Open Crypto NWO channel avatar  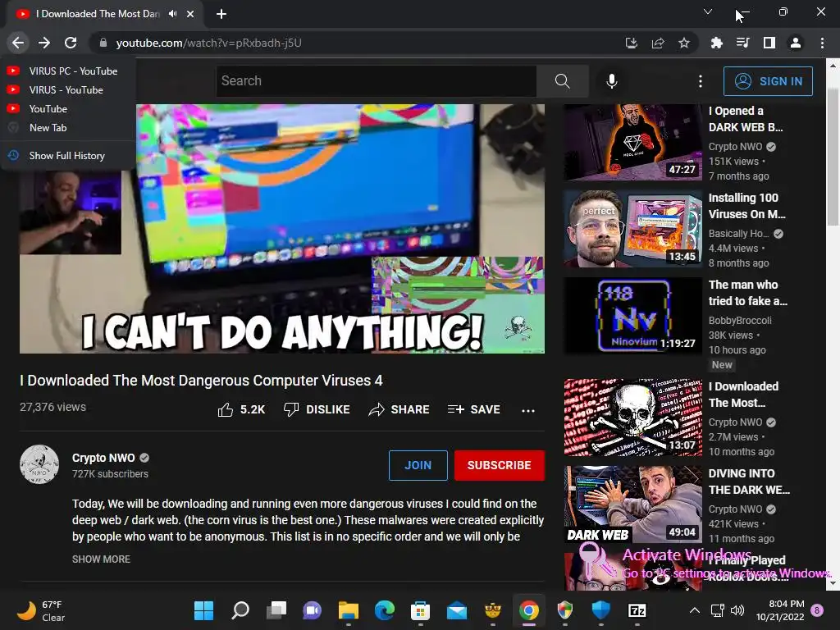(39, 464)
